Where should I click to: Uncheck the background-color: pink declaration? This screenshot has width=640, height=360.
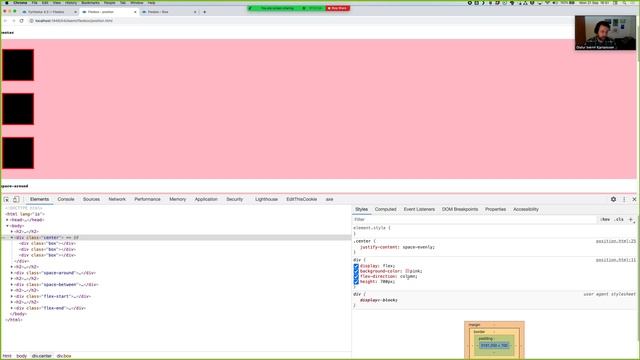(x=356, y=271)
